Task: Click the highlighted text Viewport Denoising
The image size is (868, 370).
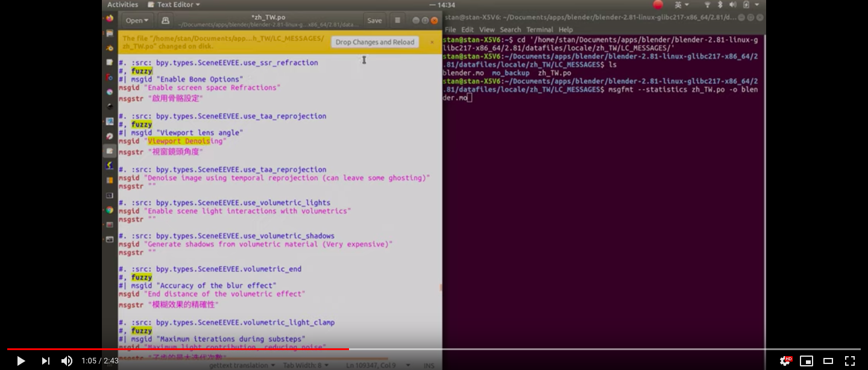Action: (x=179, y=141)
